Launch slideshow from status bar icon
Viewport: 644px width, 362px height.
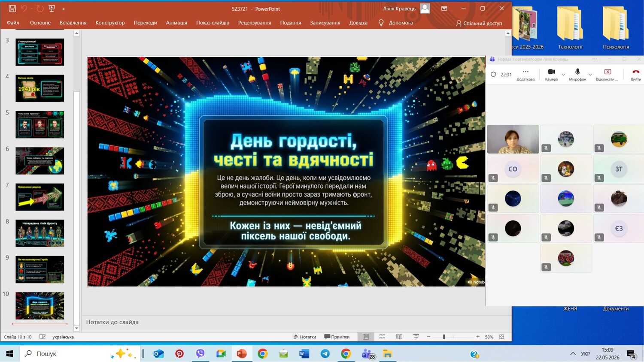(x=416, y=337)
